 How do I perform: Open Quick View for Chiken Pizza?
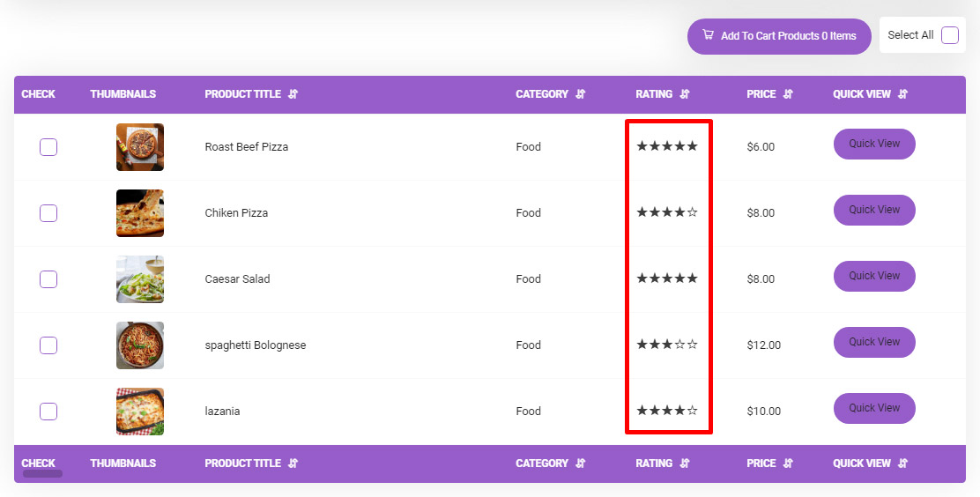[874, 210]
